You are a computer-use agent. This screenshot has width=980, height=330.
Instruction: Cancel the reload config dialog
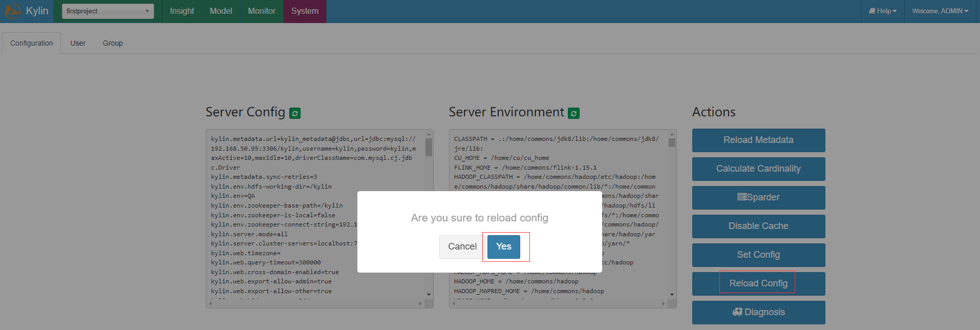point(462,246)
